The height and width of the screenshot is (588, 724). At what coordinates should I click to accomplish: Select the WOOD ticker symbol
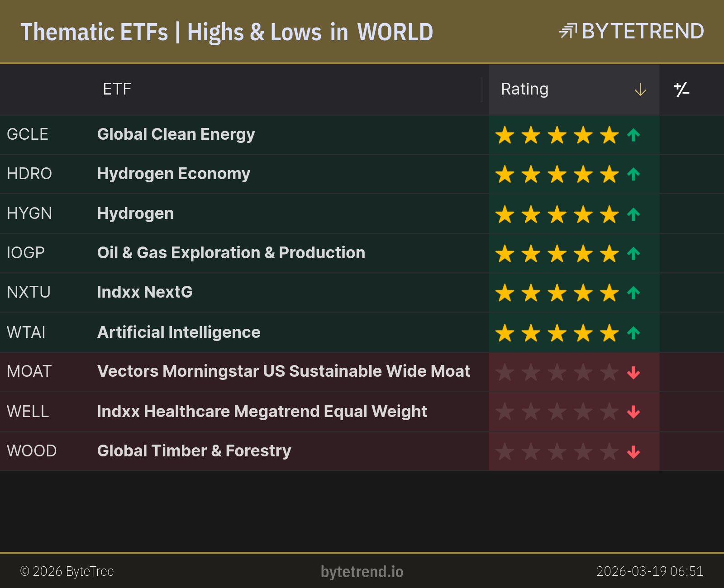[32, 451]
